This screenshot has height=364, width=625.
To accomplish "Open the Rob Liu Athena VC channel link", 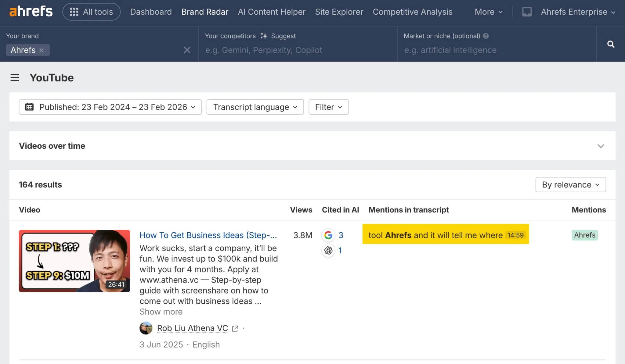I will [192, 328].
